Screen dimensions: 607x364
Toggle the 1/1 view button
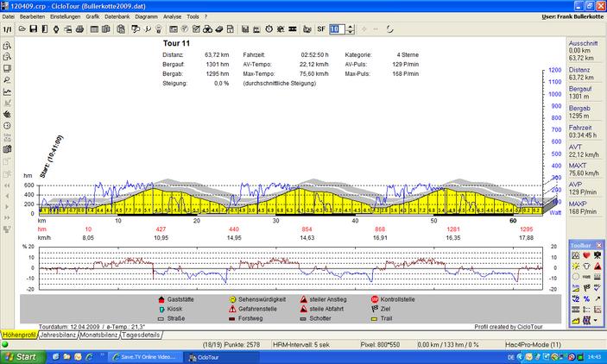pos(7,28)
